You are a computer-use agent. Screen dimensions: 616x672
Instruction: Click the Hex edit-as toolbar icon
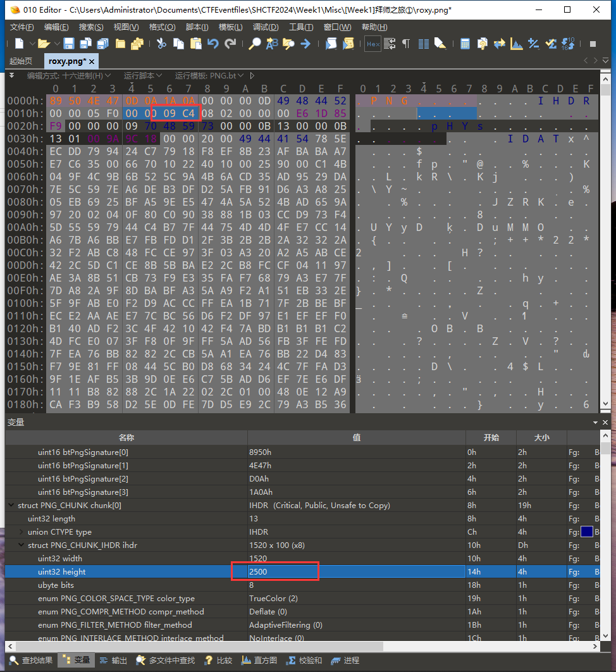point(373,44)
